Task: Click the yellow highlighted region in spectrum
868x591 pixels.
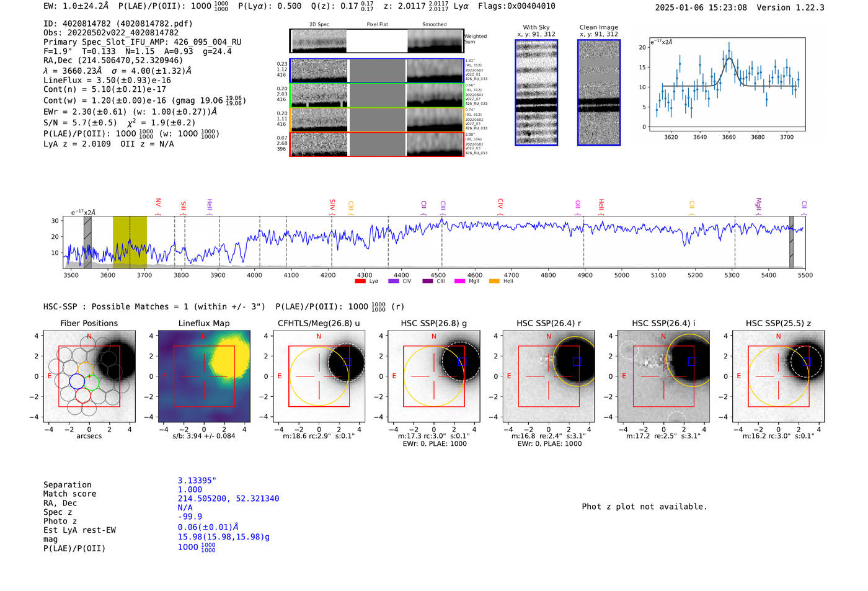Action: tap(130, 242)
